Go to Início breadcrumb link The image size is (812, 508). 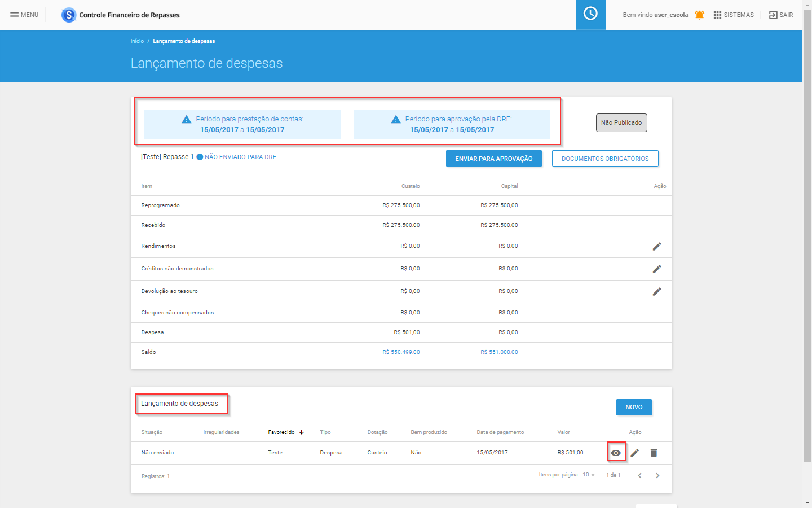137,41
